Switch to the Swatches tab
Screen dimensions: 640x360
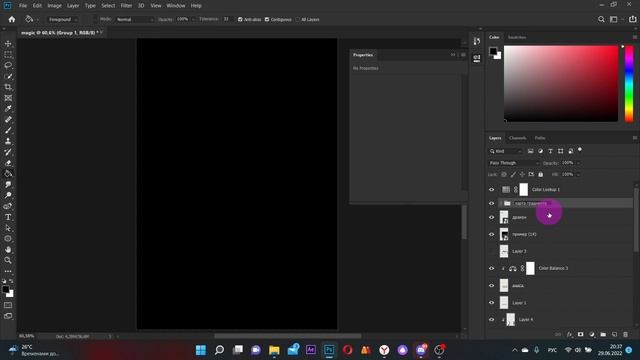point(517,37)
